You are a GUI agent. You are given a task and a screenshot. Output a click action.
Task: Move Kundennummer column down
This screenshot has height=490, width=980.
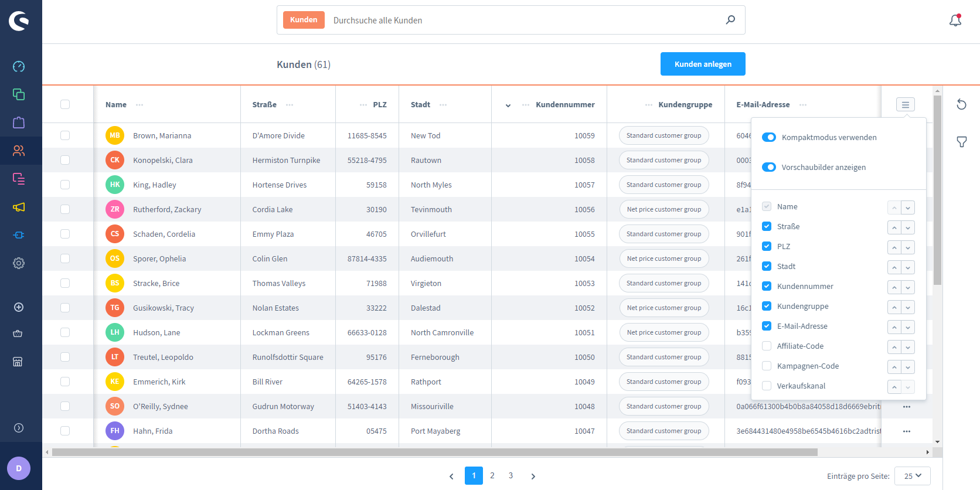[x=908, y=287]
